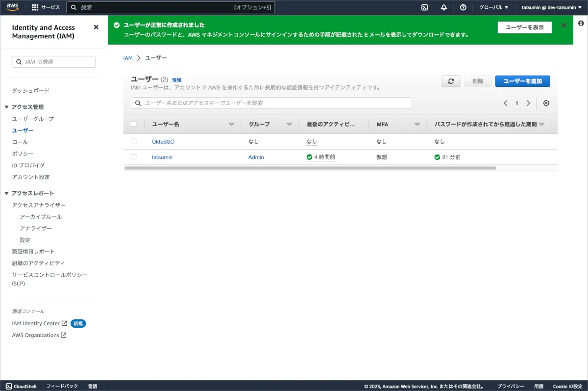Viewport: 588px width, 391px height.
Task: Click the ユーザーを追加 button
Action: pos(522,81)
